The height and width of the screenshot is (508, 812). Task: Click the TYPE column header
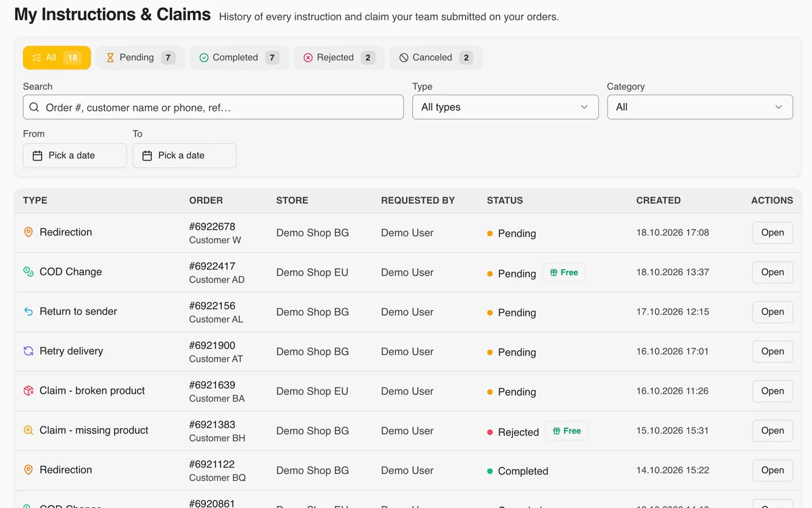[x=35, y=200]
